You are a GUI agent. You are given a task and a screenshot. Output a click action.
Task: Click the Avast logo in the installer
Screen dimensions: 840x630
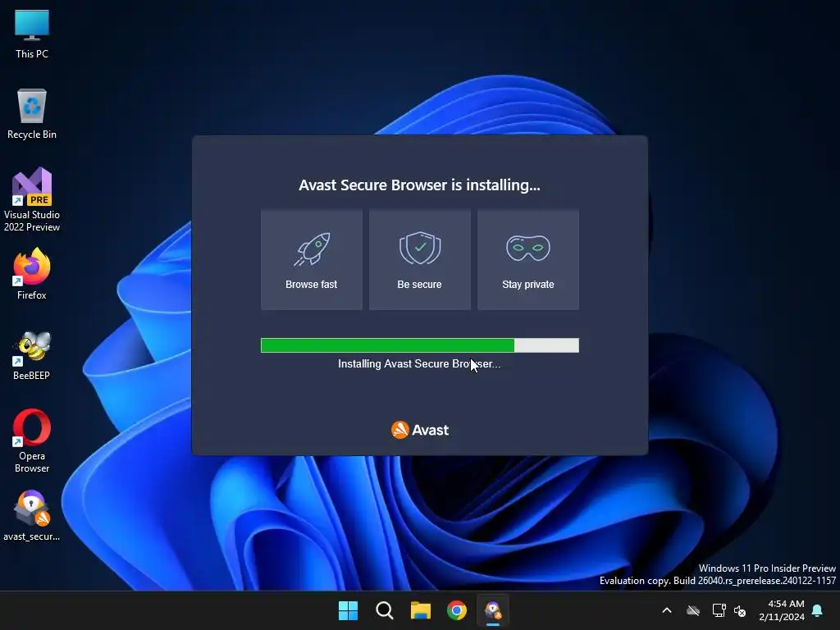point(419,430)
